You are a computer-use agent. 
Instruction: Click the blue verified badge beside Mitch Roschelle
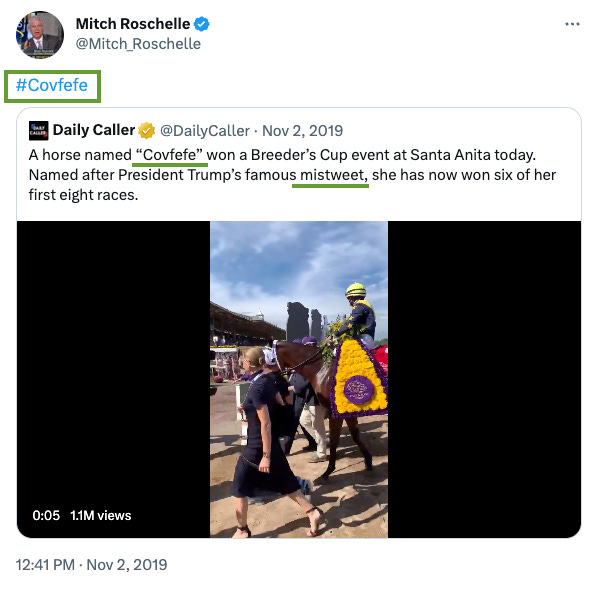tap(201, 24)
